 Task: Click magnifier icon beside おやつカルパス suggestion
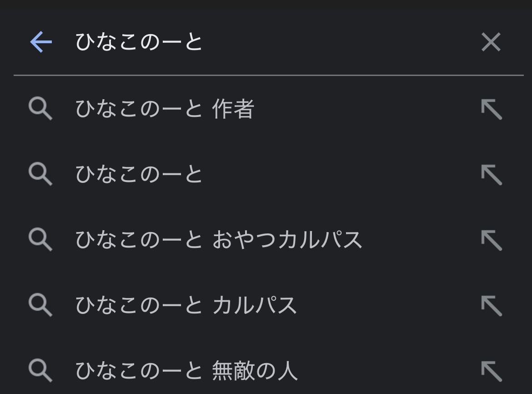click(40, 240)
